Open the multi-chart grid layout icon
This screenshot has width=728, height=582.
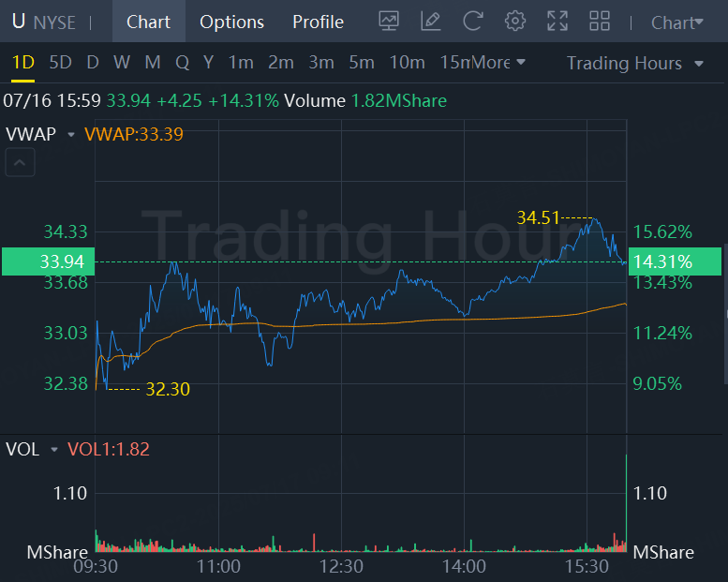600,21
